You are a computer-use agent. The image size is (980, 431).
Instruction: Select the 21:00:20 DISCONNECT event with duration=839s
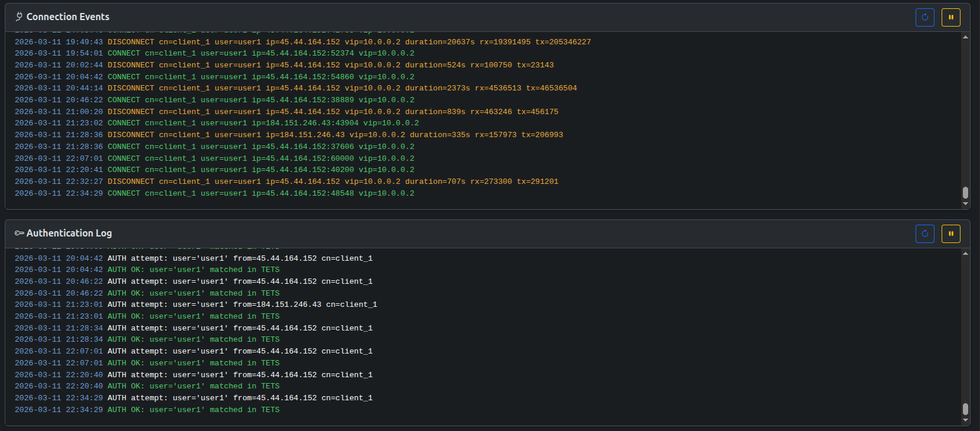tap(286, 112)
